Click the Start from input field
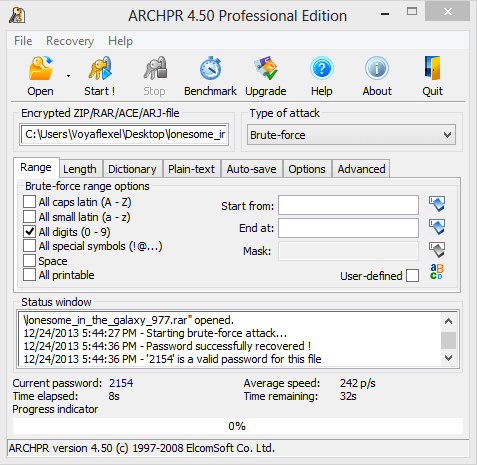 pyautogui.click(x=348, y=205)
